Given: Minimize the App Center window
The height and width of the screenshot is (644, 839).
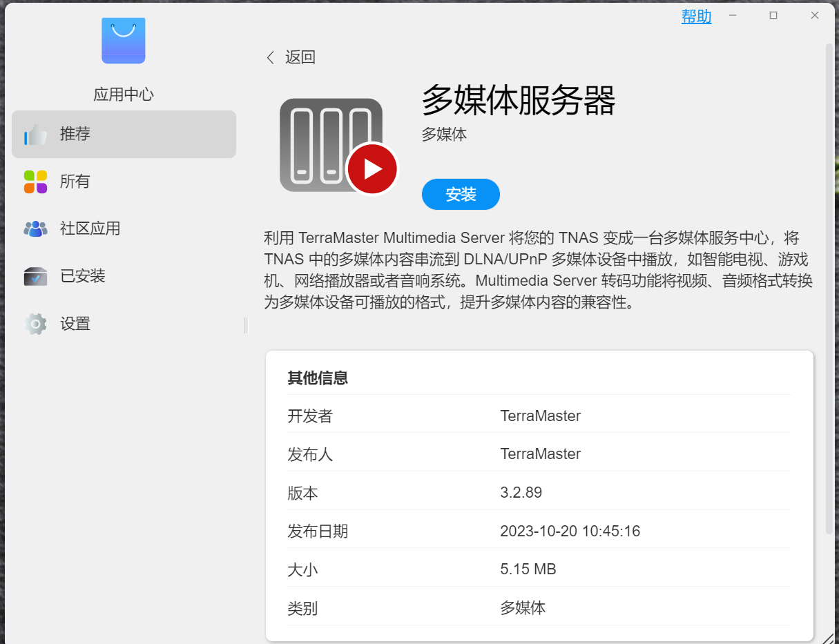Looking at the screenshot, I should coord(733,15).
